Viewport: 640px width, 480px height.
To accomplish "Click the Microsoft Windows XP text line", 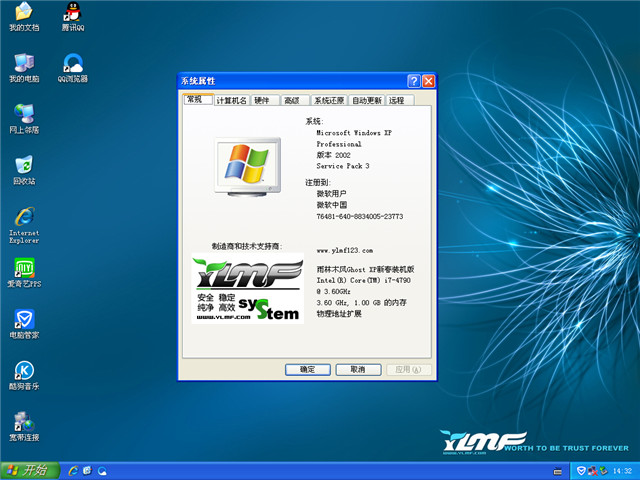I will (354, 133).
